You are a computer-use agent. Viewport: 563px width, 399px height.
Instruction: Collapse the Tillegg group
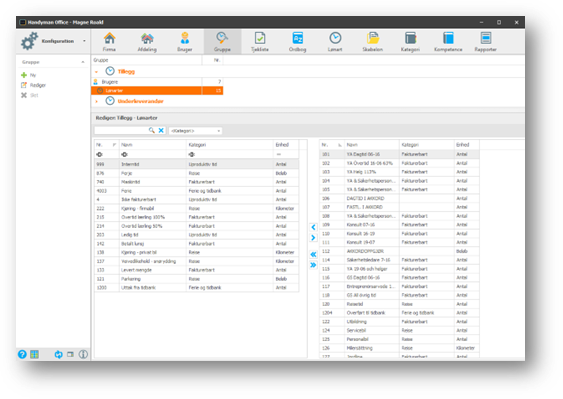(97, 72)
